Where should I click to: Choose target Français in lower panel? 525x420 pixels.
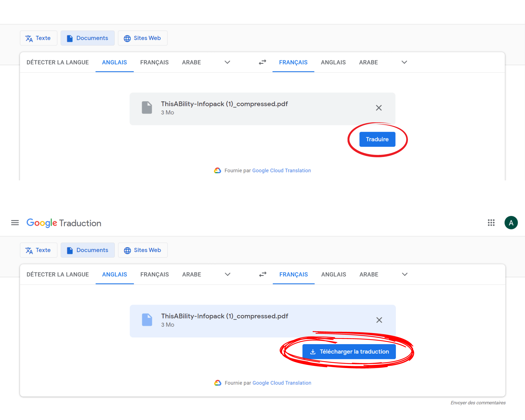click(x=293, y=275)
